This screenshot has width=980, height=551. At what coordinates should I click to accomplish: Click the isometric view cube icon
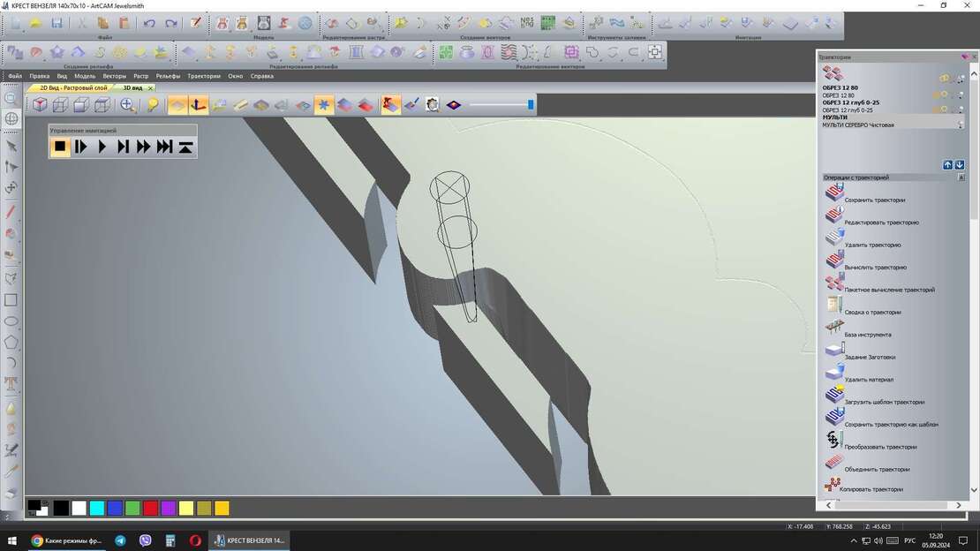coord(40,105)
